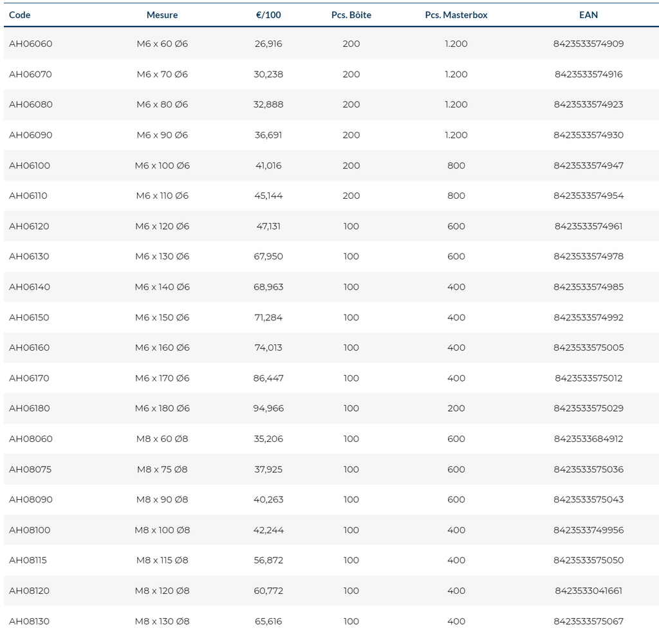Select product code AH06160
The image size is (659, 644).
pyautogui.click(x=30, y=348)
